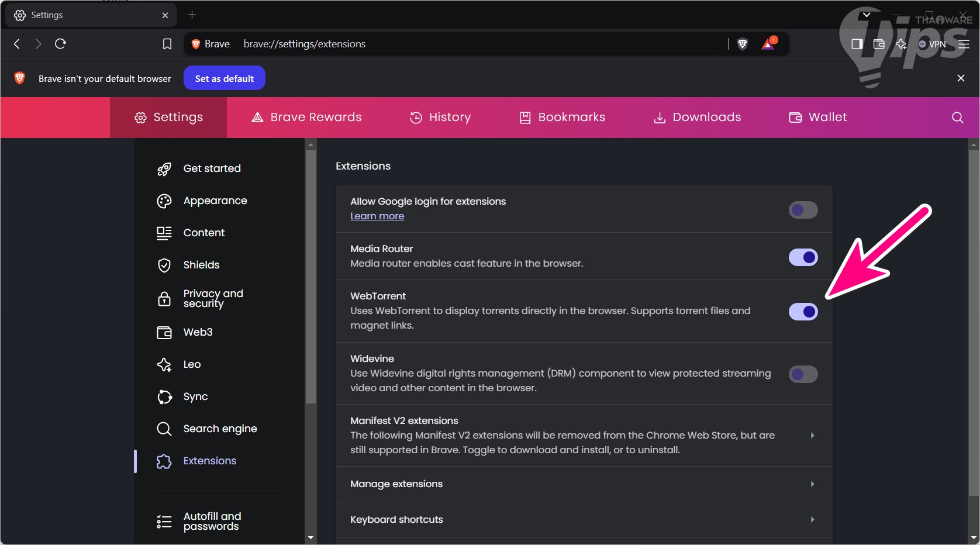Expand Manifest V2 extensions section
Screen dimensions: 980x545
click(x=812, y=436)
